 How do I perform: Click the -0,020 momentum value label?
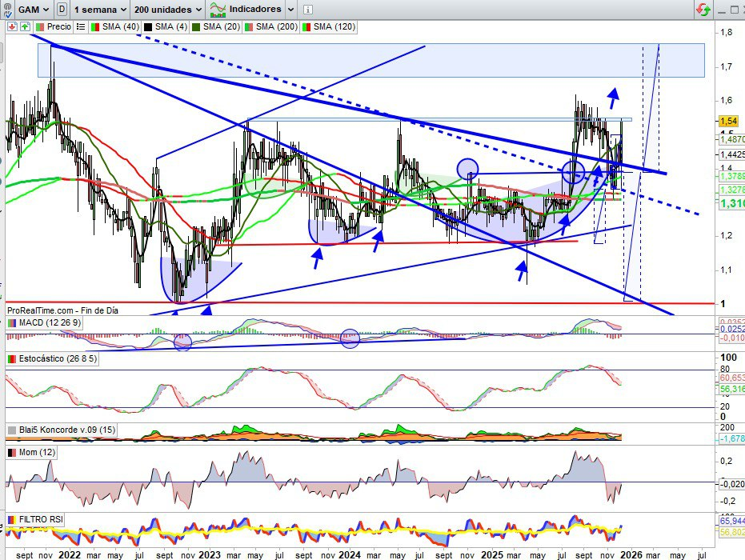(731, 485)
